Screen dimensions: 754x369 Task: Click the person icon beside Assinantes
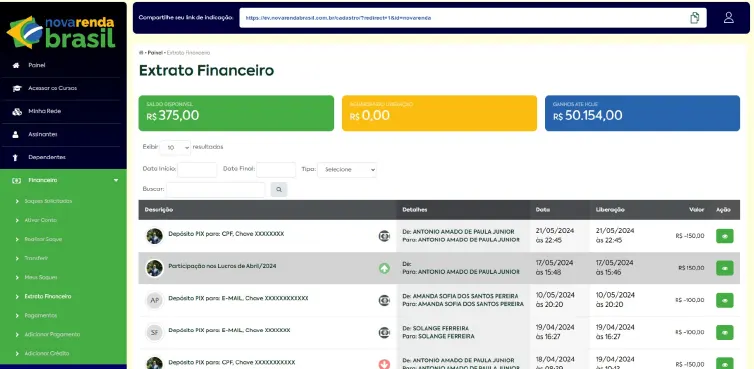click(x=15, y=135)
